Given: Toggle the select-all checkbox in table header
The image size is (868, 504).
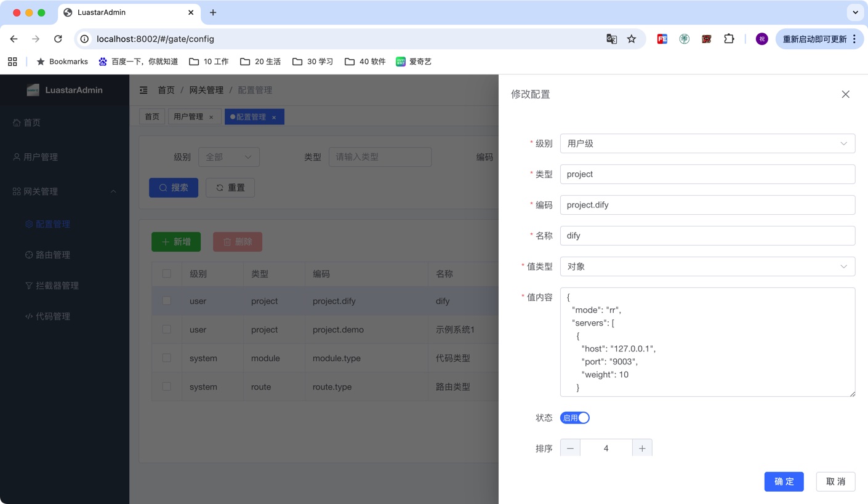Looking at the screenshot, I should pos(167,273).
